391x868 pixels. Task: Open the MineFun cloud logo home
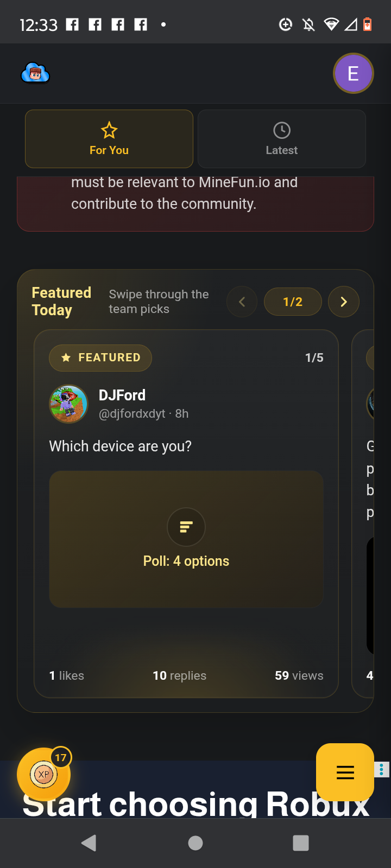(35, 73)
